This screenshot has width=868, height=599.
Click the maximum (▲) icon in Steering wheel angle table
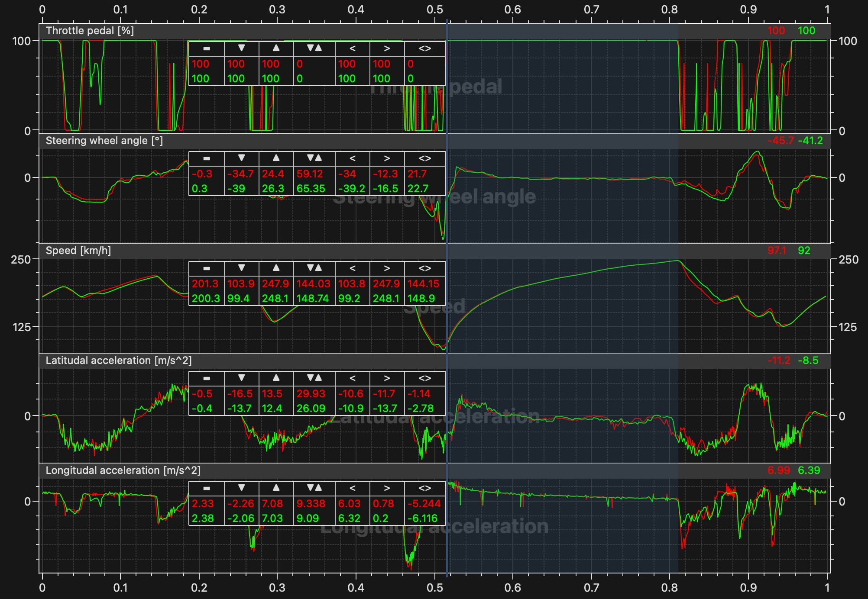pyautogui.click(x=276, y=158)
